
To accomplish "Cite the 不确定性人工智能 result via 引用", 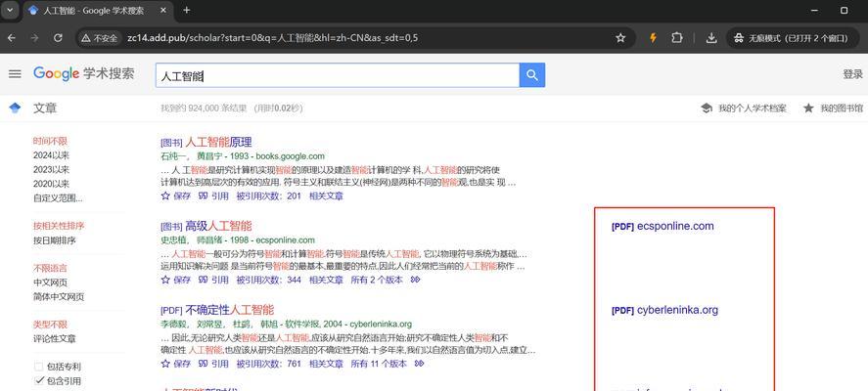I will click(213, 364).
